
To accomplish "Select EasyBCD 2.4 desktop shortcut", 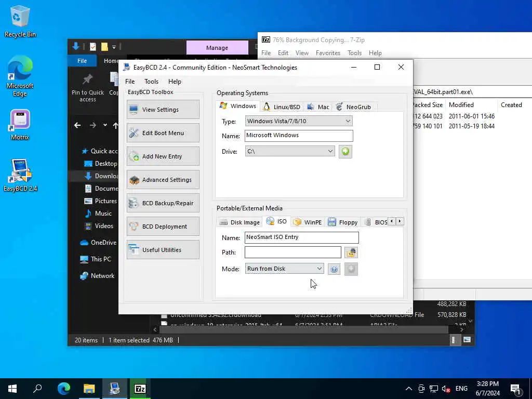I will point(20,175).
